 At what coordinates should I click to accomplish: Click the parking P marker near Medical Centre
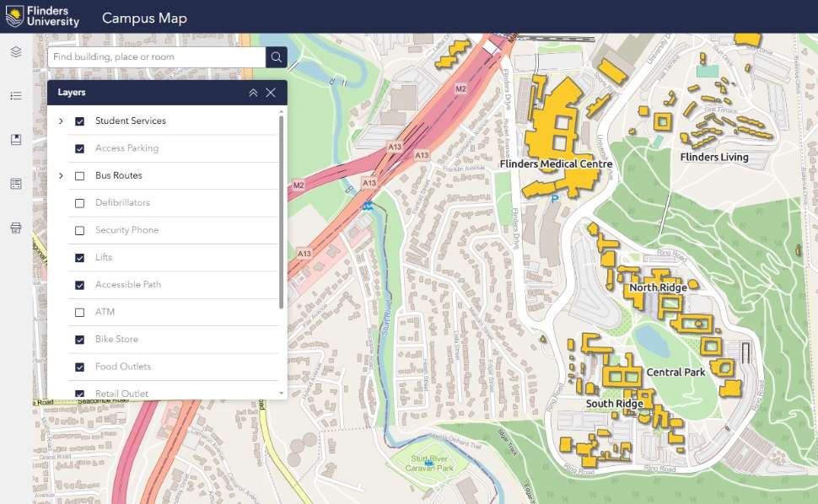coord(555,199)
